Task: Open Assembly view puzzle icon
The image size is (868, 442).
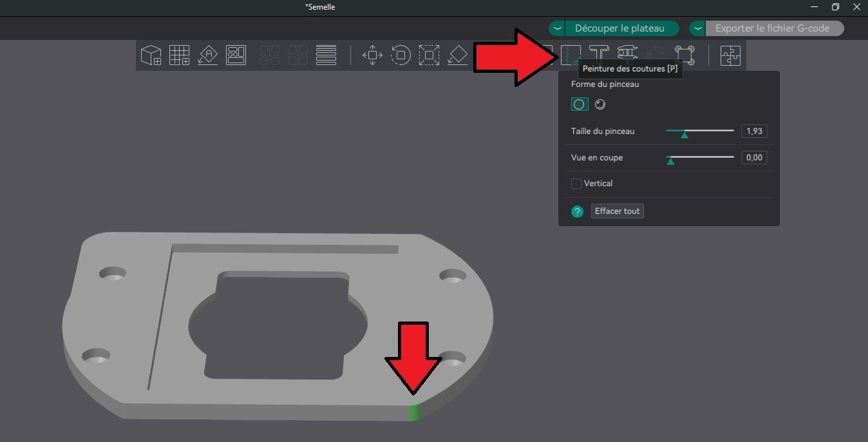Action: point(730,55)
